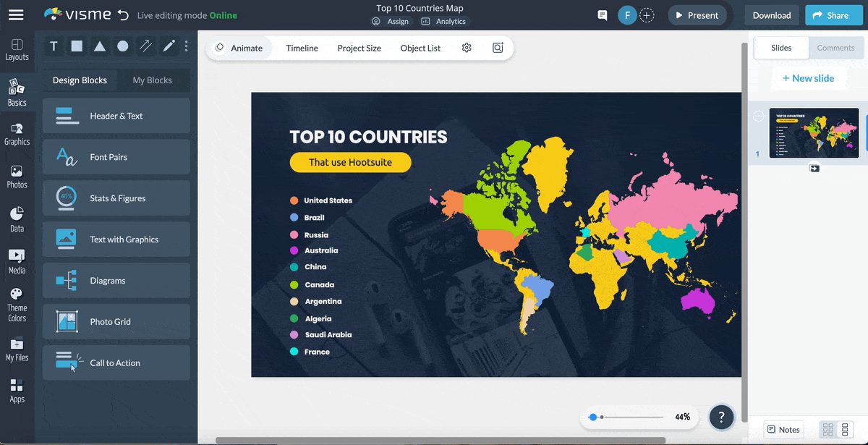Image resolution: width=868 pixels, height=445 pixels.
Task: Select the Ellipse shape tool
Action: (123, 46)
